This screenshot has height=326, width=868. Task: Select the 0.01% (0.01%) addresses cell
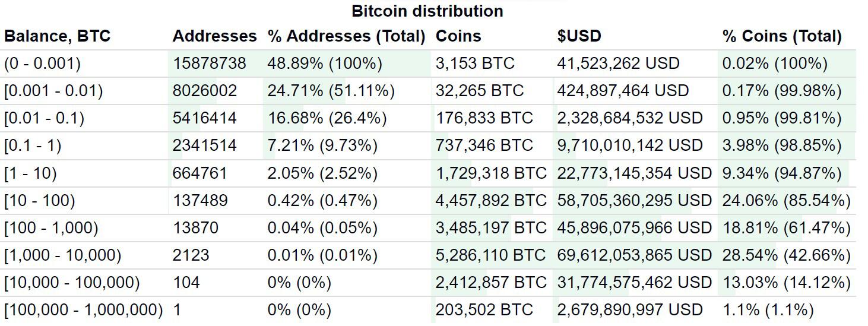click(322, 255)
